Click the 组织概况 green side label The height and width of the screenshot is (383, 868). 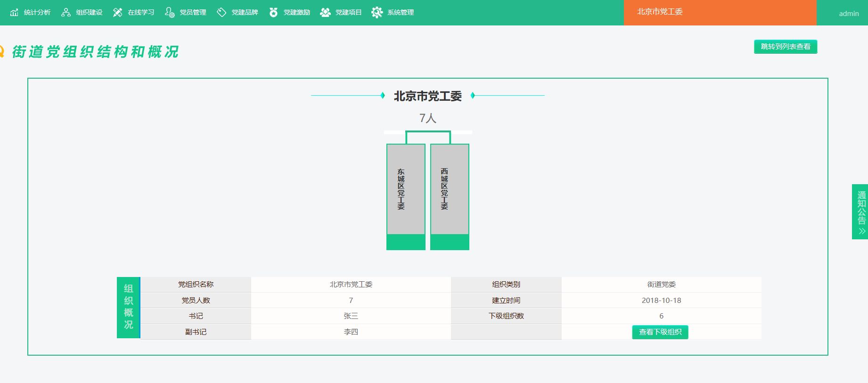pos(129,307)
